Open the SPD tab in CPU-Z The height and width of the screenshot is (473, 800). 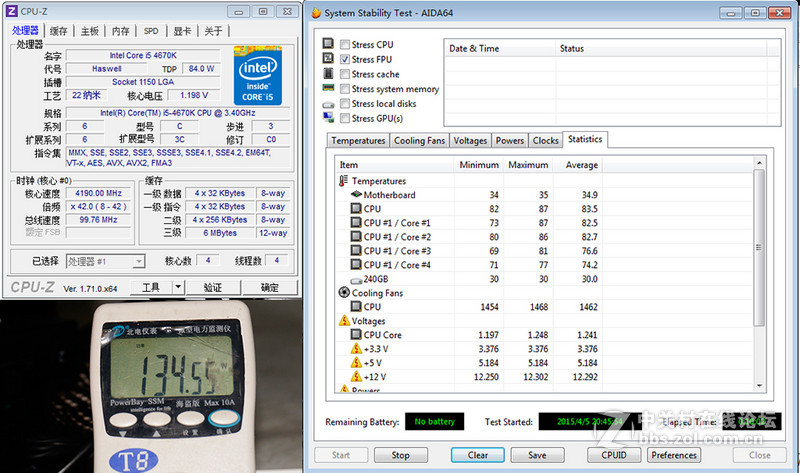[150, 31]
